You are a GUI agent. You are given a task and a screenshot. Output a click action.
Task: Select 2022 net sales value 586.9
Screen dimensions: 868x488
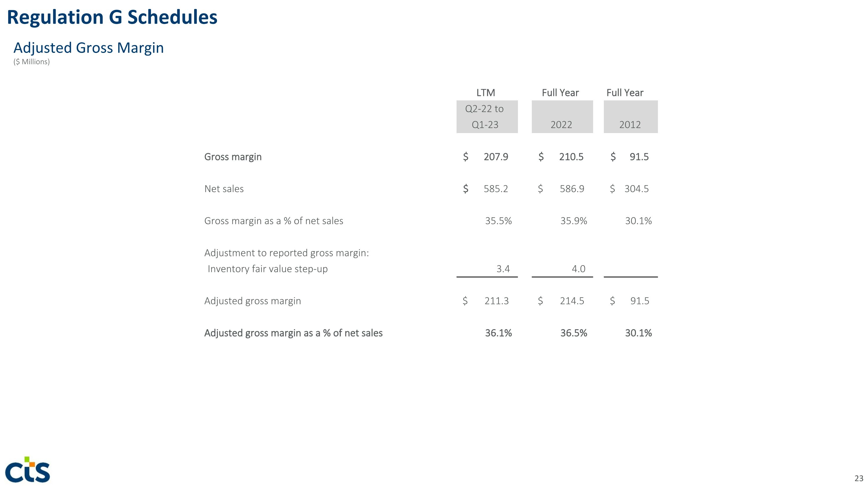click(x=572, y=189)
